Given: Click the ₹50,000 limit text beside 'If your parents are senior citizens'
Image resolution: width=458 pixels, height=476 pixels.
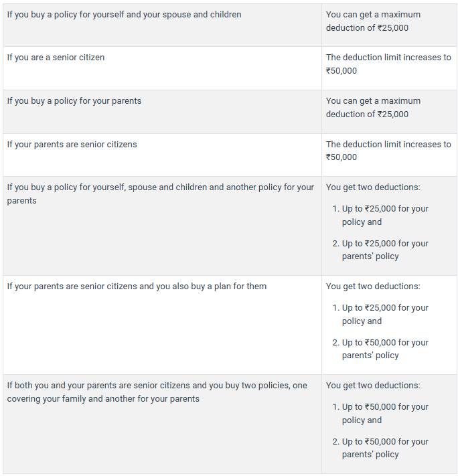Looking at the screenshot, I should pos(388,151).
